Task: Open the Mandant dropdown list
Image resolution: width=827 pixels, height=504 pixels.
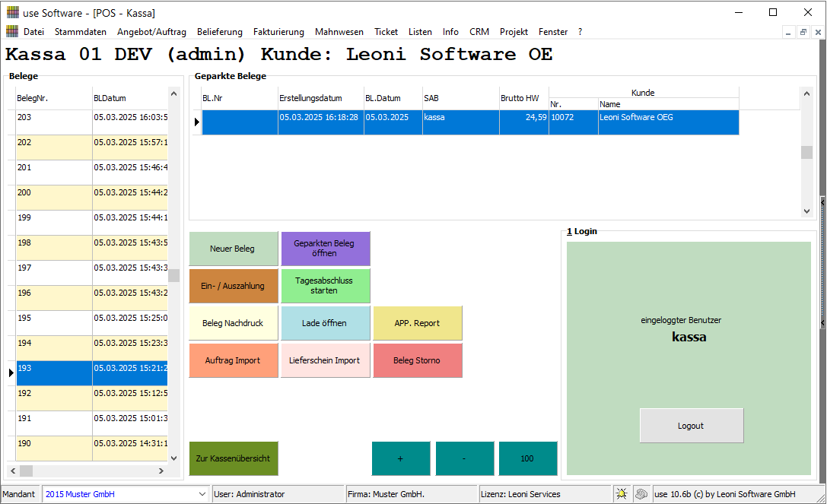Action: (x=202, y=494)
